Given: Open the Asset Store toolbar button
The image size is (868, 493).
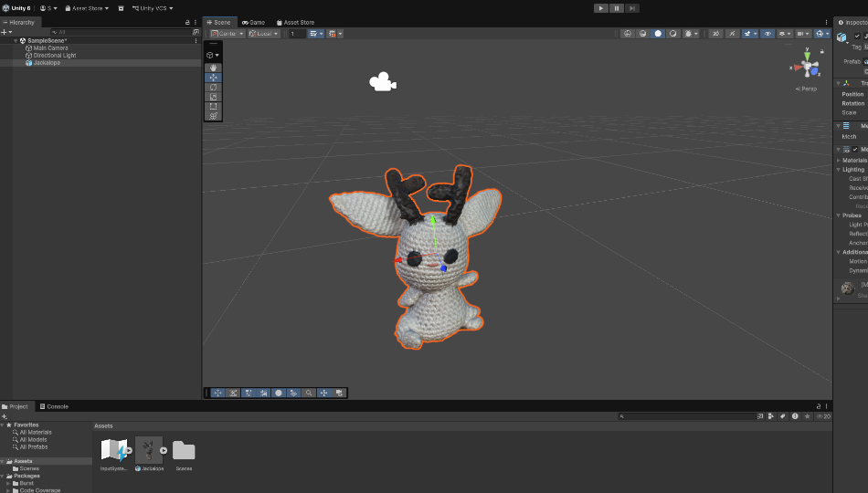Looking at the screenshot, I should point(87,8).
